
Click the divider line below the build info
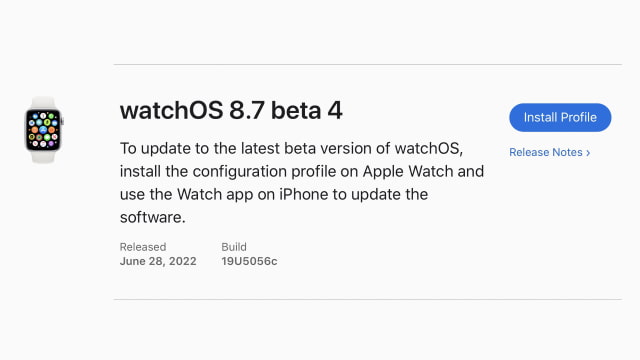[368, 300]
